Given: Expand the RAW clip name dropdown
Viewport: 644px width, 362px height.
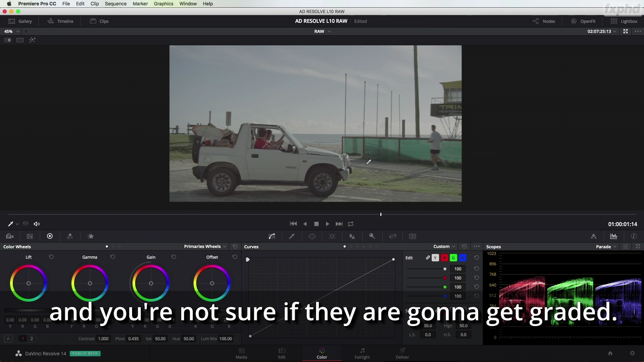Looking at the screenshot, I should 322,31.
